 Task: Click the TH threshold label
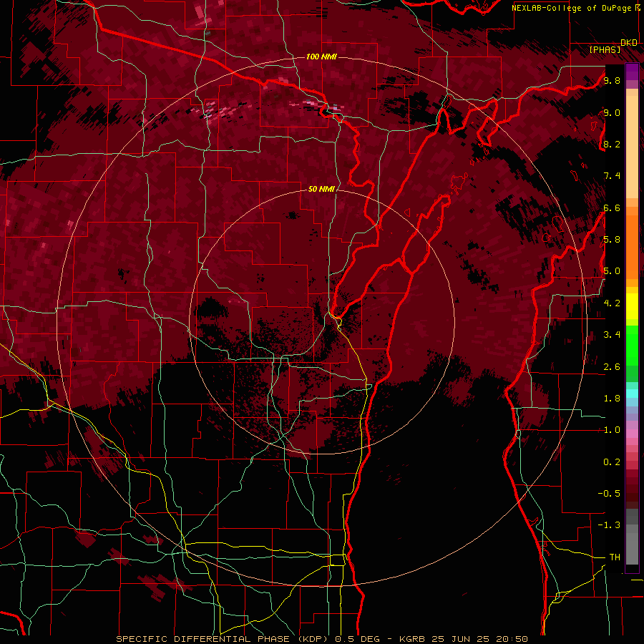(x=615, y=557)
